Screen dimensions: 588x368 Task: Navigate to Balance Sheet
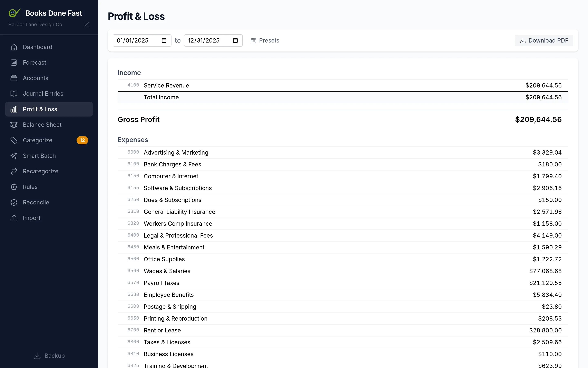click(49, 125)
